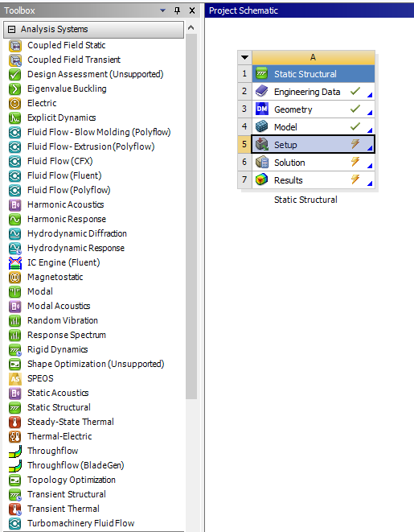
Task: Click column A header of the system
Action: 313,57
